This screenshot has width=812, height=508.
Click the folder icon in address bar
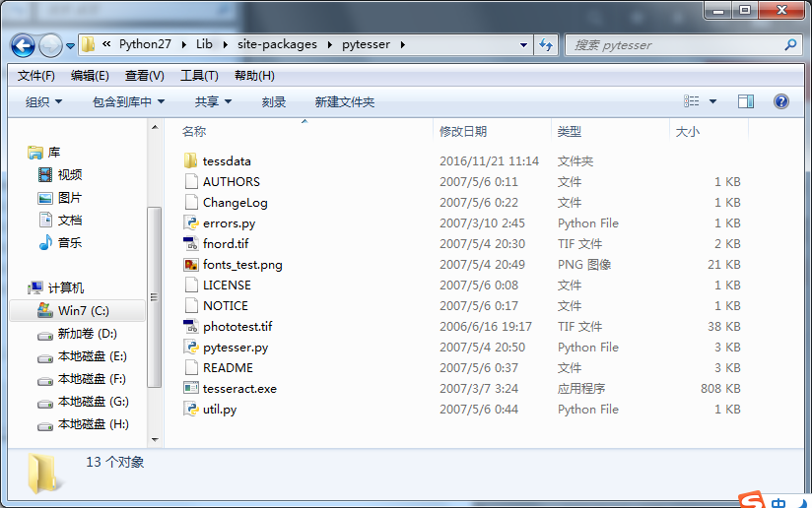coord(88,44)
